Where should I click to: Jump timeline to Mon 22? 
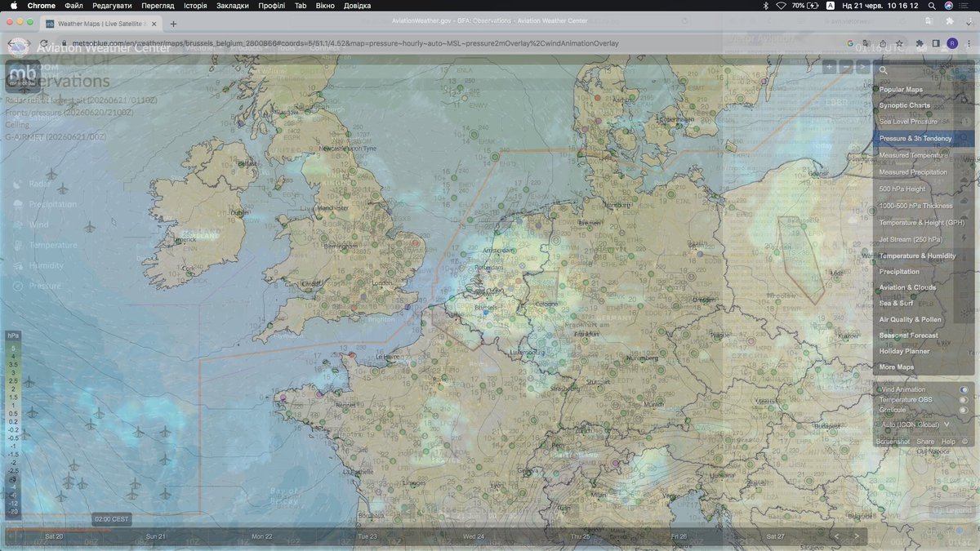point(262,536)
